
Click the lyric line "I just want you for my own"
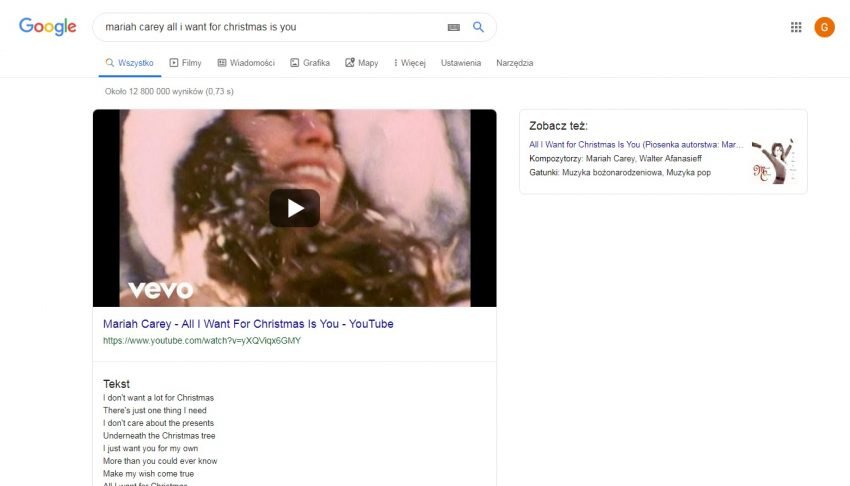click(x=151, y=448)
